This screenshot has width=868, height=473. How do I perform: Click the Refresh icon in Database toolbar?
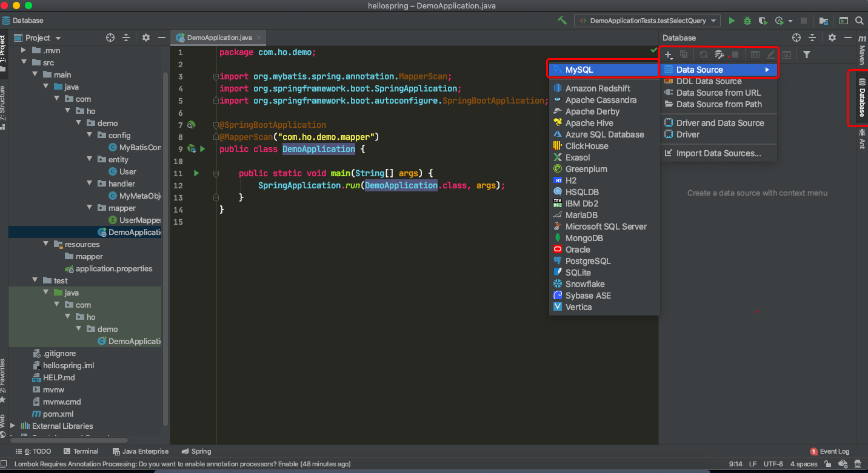703,55
